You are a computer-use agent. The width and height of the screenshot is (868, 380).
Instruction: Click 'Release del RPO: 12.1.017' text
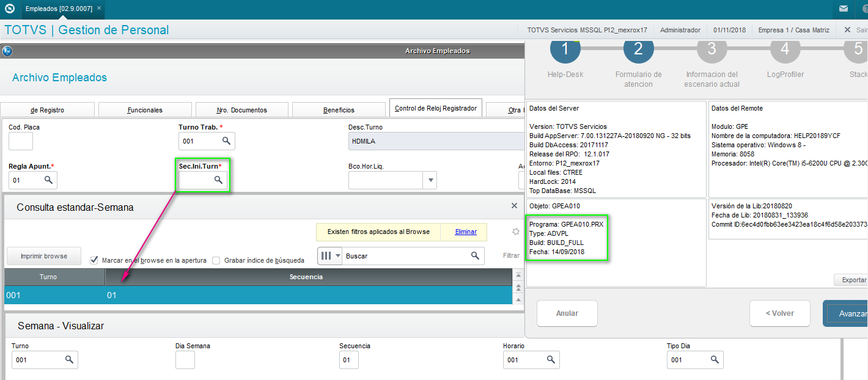(570, 154)
